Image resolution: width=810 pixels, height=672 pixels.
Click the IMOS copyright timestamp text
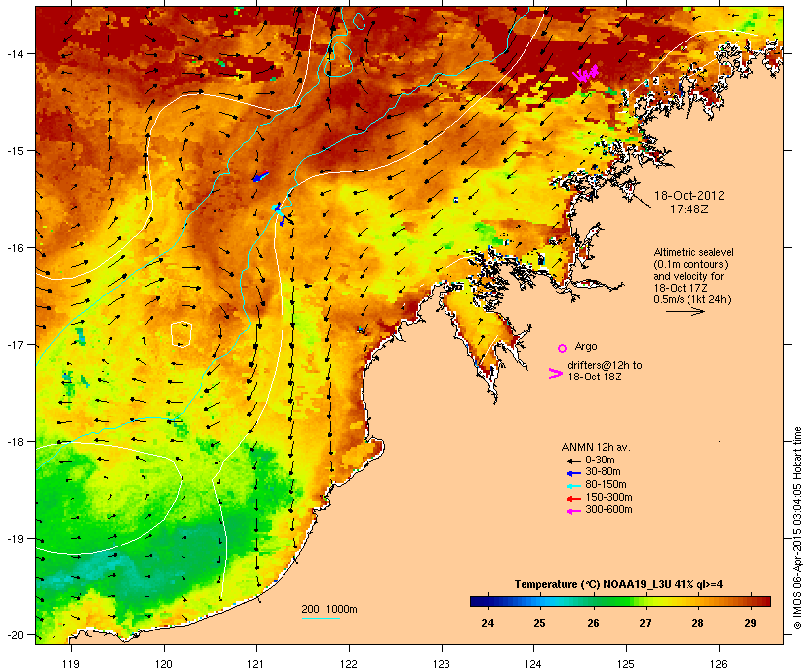point(797,528)
